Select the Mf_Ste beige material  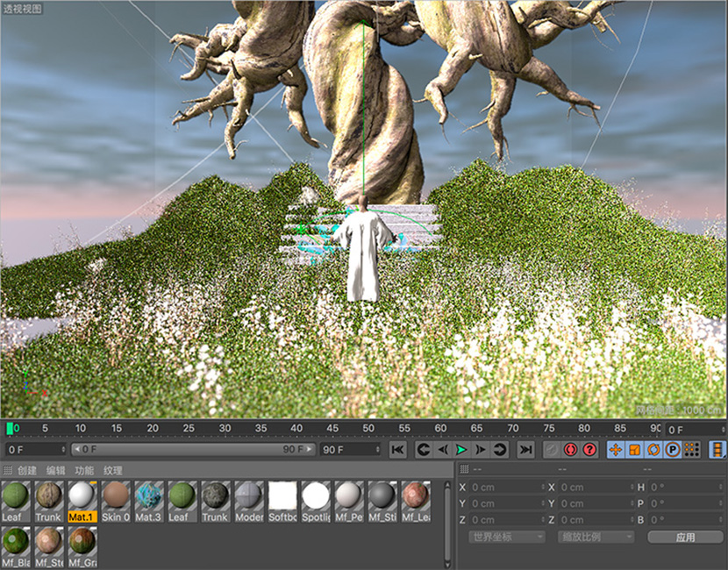(49, 547)
